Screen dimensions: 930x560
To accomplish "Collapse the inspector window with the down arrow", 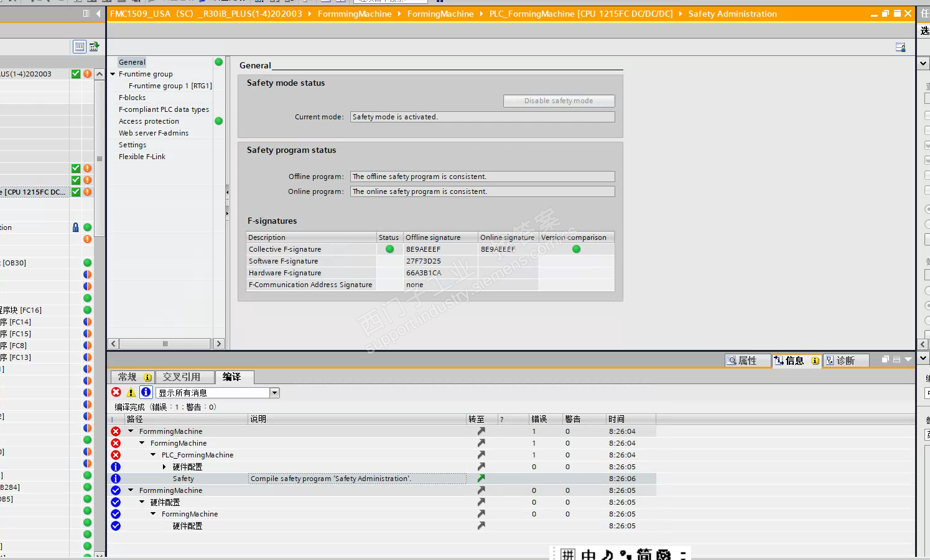I will (x=908, y=359).
